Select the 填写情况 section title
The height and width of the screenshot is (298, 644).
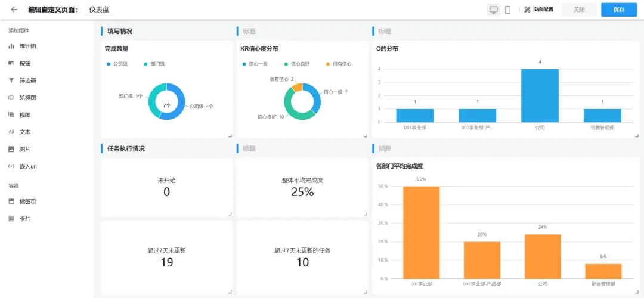pyautogui.click(x=120, y=31)
